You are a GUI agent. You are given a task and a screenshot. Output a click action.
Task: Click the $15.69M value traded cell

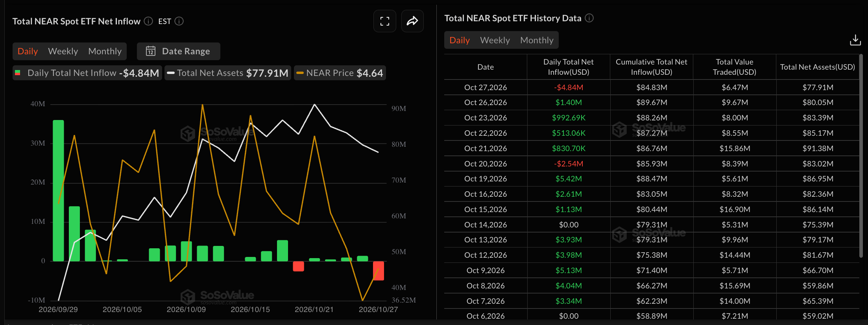click(x=735, y=286)
